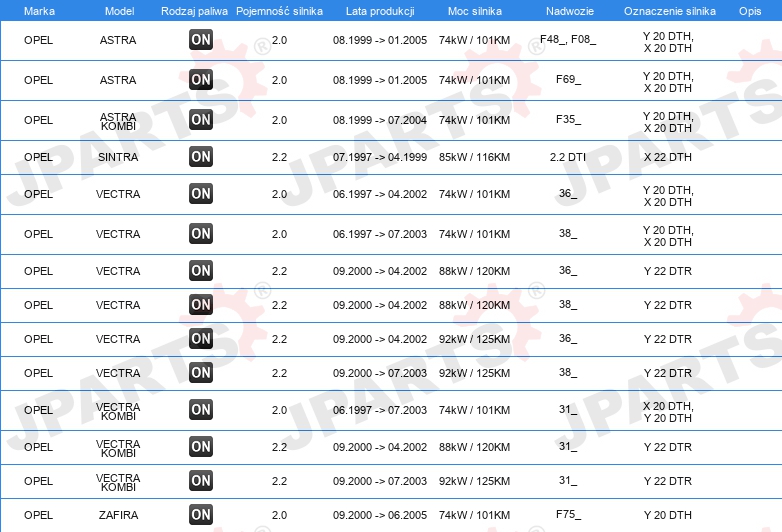The height and width of the screenshot is (532, 782).
Task: Click body code F48_, F08_
Action: (x=568, y=39)
